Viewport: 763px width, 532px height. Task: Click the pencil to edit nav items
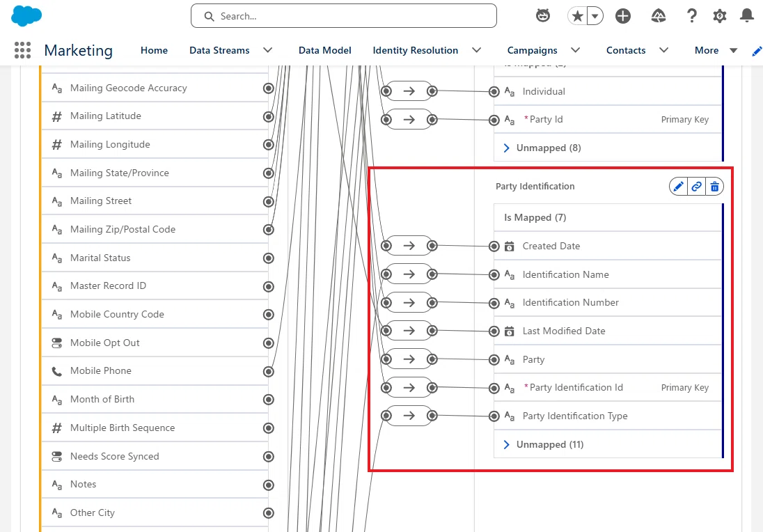pyautogui.click(x=757, y=51)
